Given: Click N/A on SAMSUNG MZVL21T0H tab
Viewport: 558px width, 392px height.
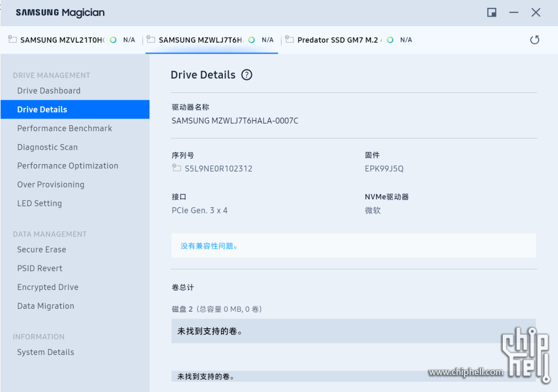Looking at the screenshot, I should coord(129,40).
